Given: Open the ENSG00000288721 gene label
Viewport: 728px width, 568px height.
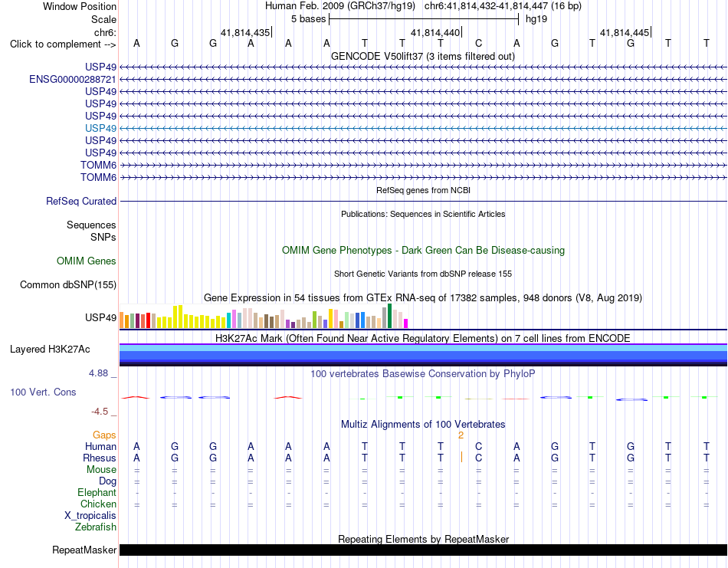Looking at the screenshot, I should coord(73,80).
